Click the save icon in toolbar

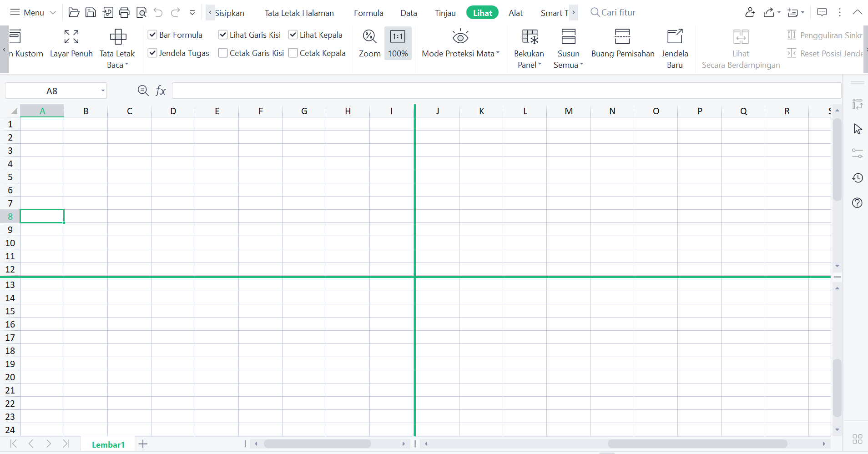click(x=91, y=13)
